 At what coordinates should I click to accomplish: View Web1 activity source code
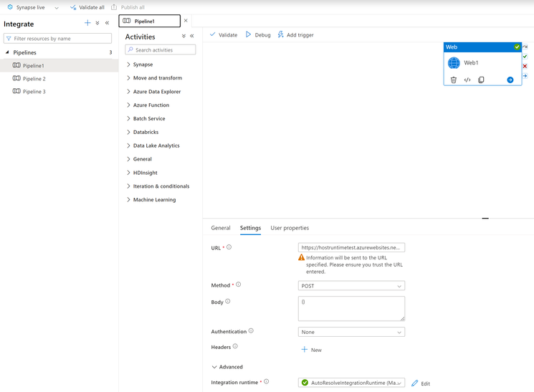[x=467, y=80]
